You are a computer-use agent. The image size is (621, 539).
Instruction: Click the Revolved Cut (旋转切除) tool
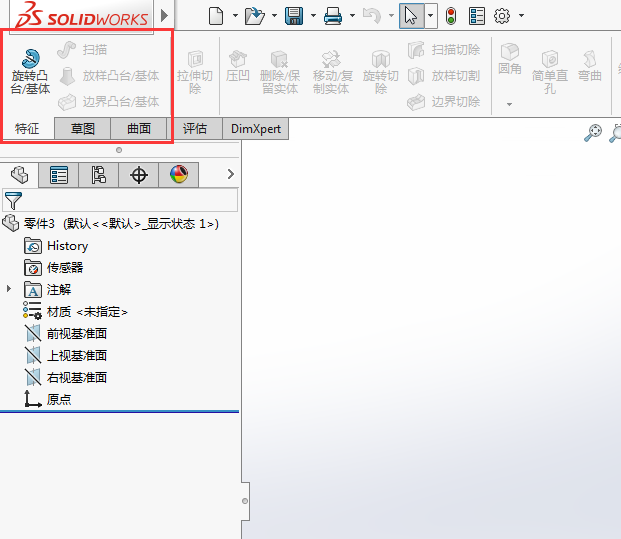coord(381,72)
